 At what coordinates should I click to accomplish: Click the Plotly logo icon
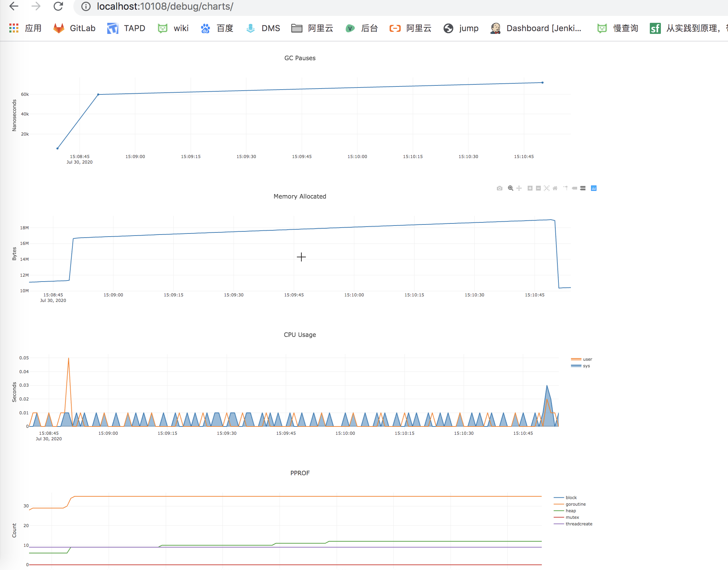coord(594,188)
